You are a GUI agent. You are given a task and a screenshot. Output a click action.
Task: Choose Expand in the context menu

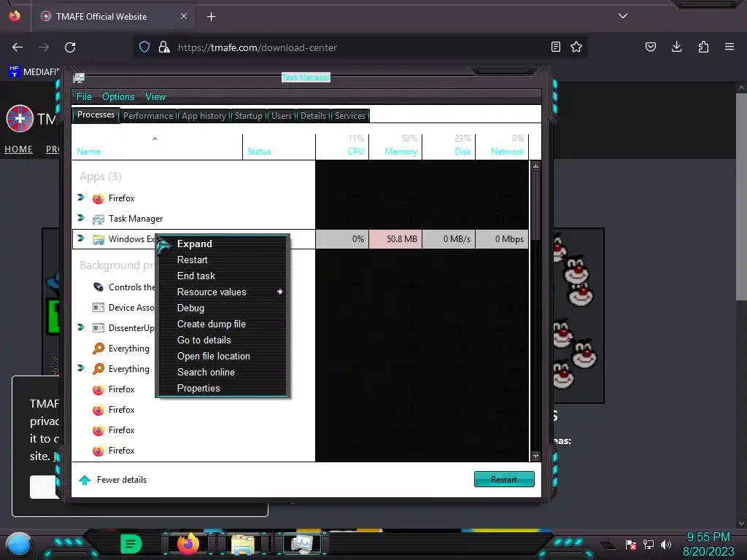pos(223,244)
